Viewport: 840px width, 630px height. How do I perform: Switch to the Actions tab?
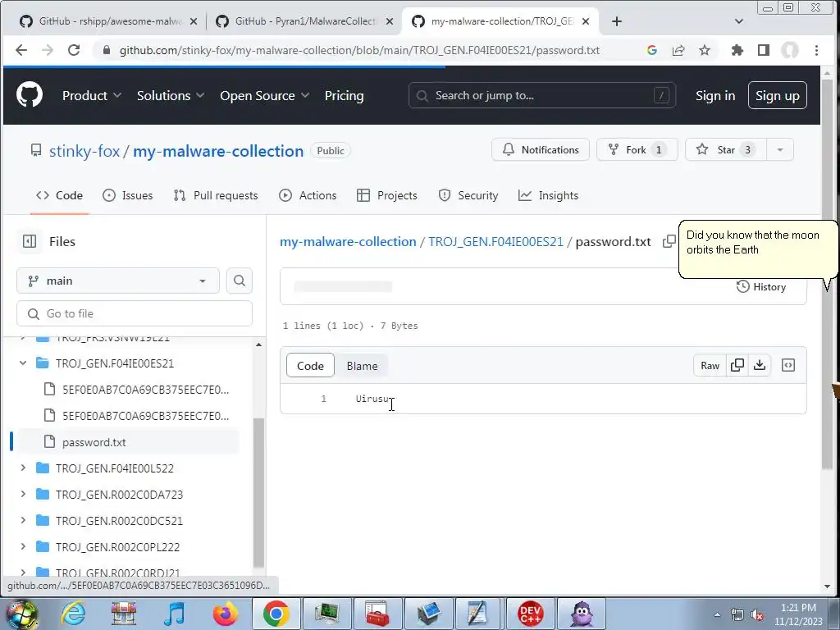pyautogui.click(x=308, y=195)
